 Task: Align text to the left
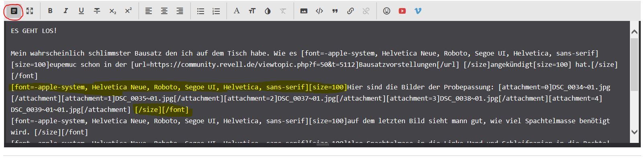coord(149,11)
